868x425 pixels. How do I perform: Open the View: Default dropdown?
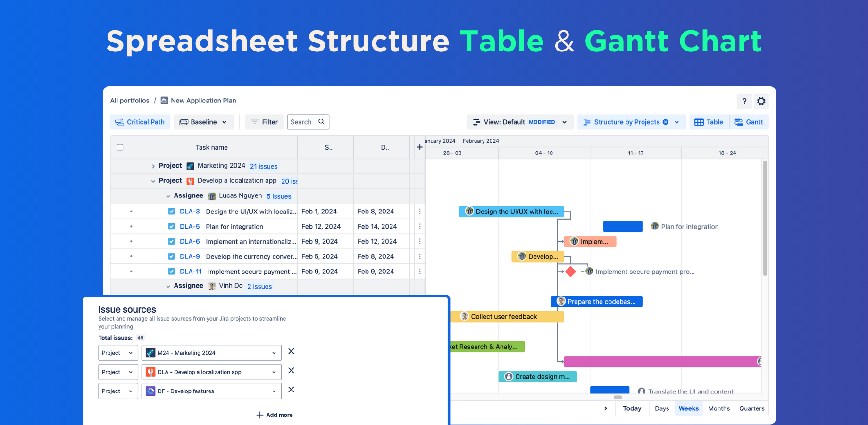point(520,122)
